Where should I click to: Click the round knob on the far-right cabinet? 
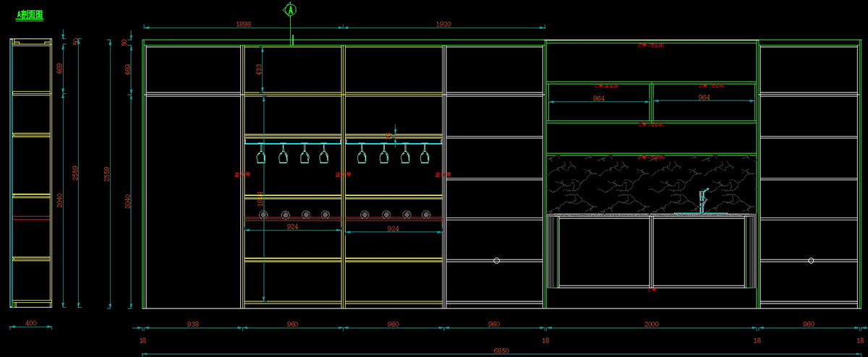(x=811, y=260)
